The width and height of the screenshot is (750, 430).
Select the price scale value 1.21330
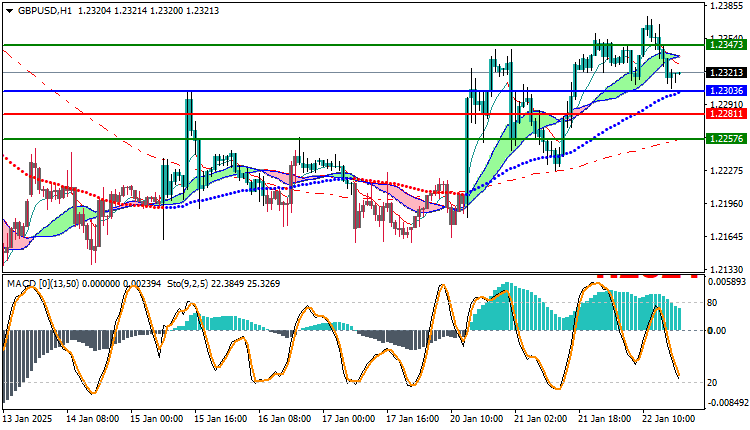(x=727, y=270)
